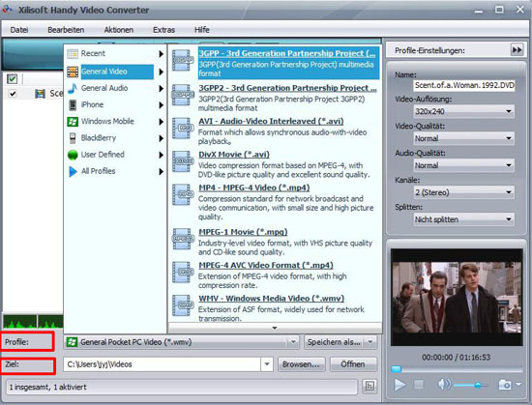Open the Aktionen menu
The width and height of the screenshot is (532, 405).
tap(119, 30)
